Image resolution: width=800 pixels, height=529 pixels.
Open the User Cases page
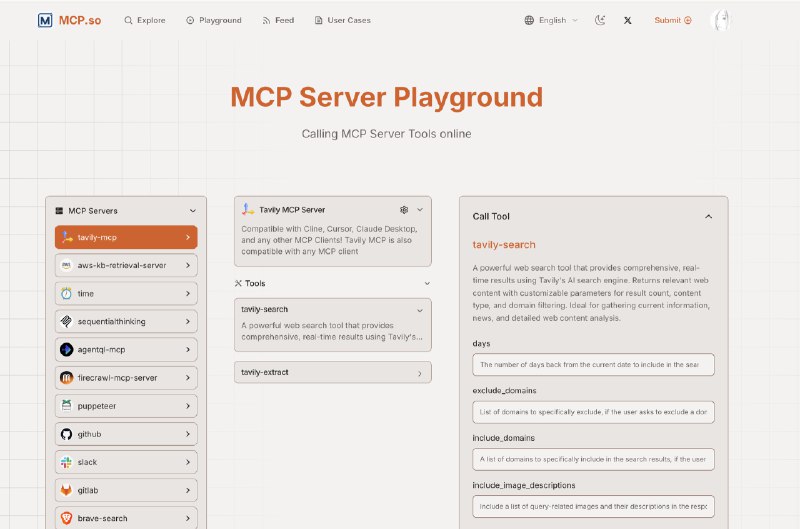click(x=342, y=20)
